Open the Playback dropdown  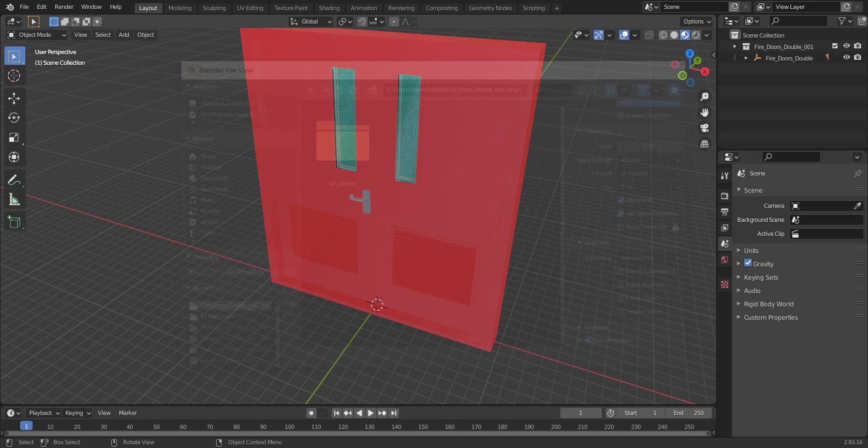(x=43, y=413)
